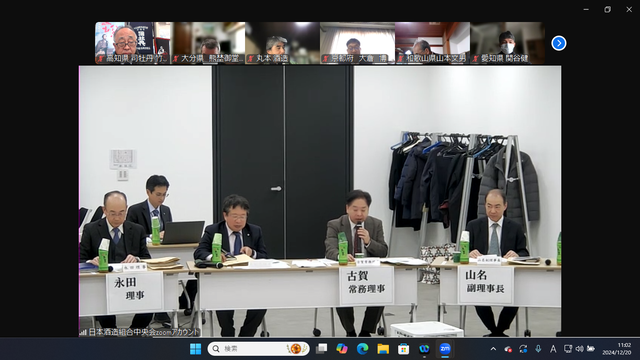This screenshot has width=640, height=360.
Task: Select the 愛知県 participant video thumbnail
Action: click(x=507, y=43)
